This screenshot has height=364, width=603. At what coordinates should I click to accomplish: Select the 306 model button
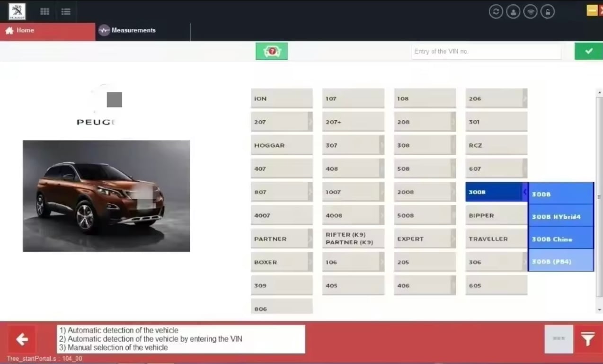click(x=496, y=262)
